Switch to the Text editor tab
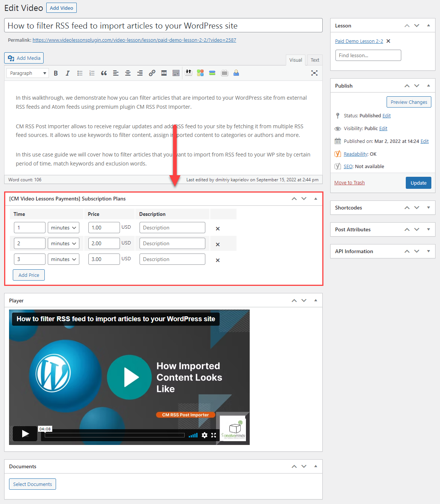The height and width of the screenshot is (504, 440). click(315, 60)
